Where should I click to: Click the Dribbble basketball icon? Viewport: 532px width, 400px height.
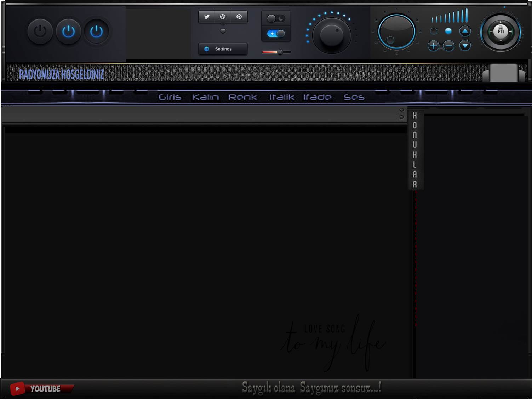pos(223,17)
